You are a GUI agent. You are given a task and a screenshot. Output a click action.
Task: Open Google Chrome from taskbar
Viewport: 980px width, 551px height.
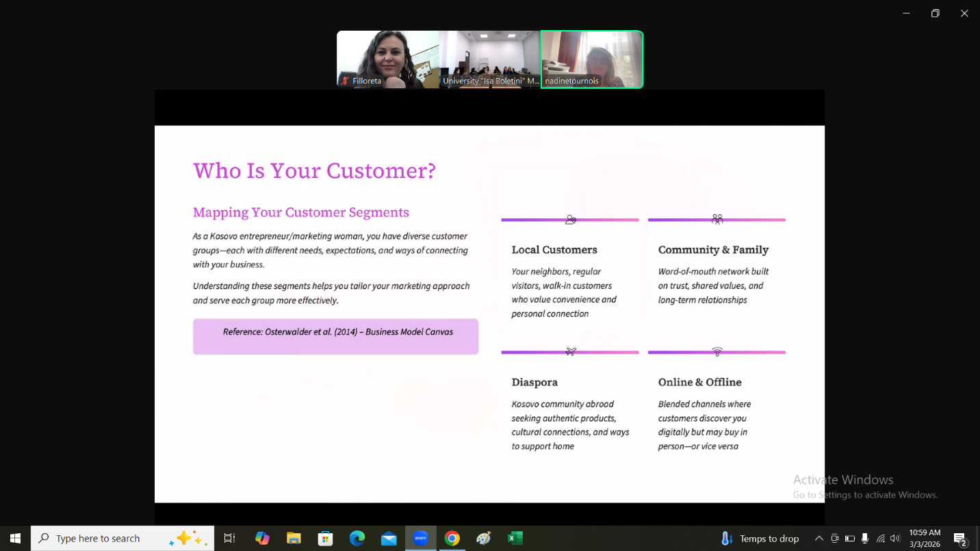452,539
